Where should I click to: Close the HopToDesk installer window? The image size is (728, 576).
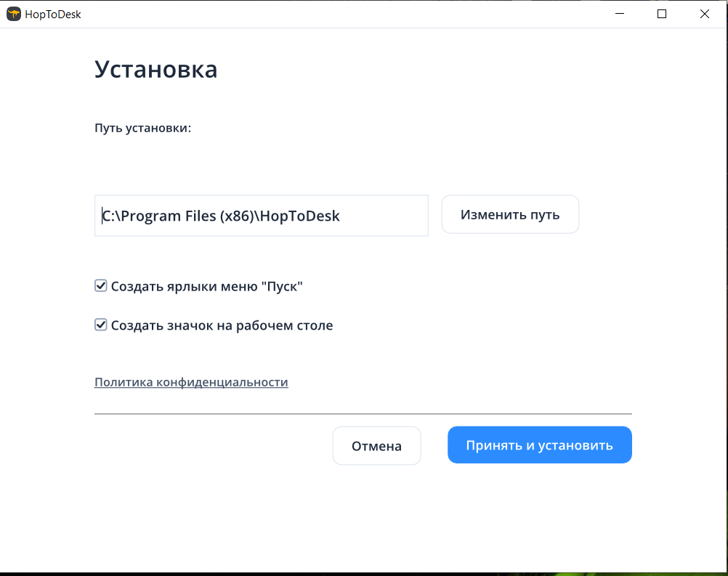coord(704,14)
